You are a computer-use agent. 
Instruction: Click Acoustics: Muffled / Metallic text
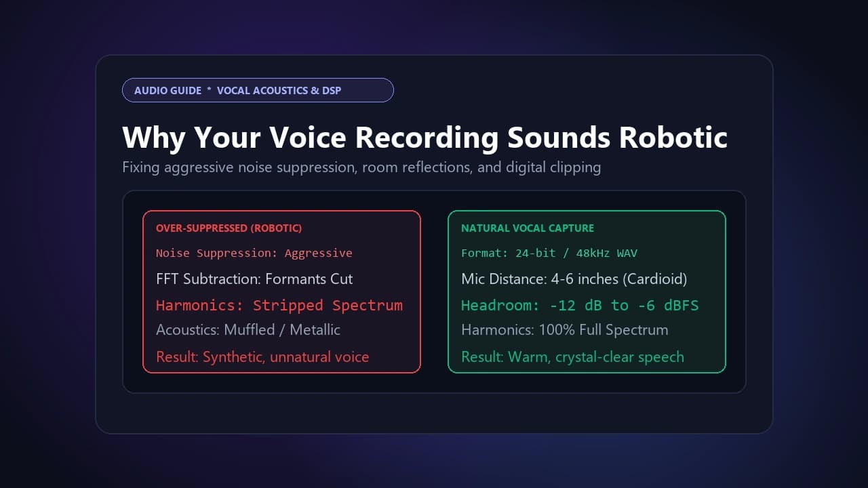tap(248, 330)
